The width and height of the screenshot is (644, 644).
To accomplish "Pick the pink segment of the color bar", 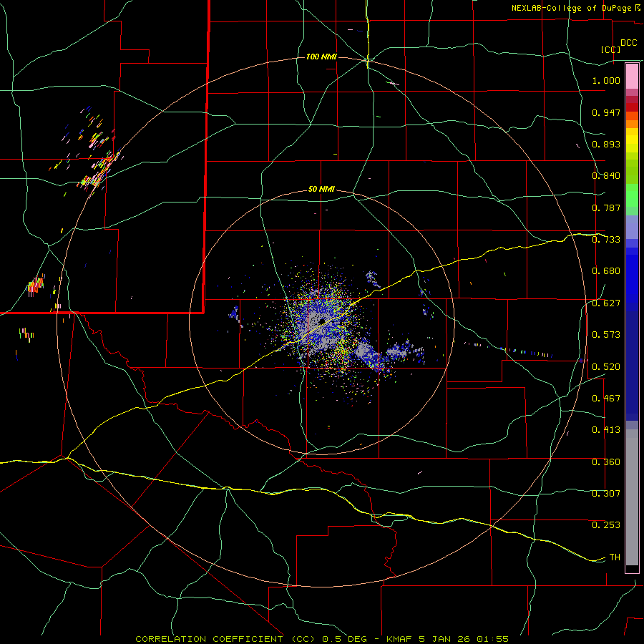I will [632, 77].
